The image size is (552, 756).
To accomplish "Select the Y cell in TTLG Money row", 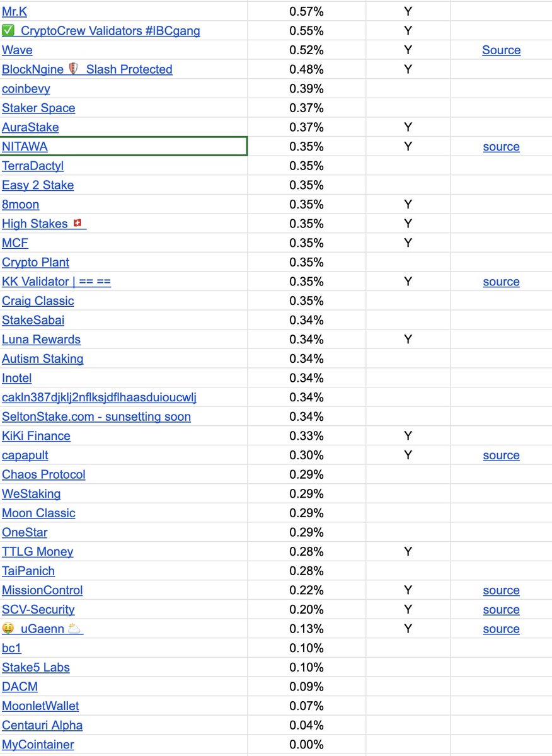I will pos(408,552).
